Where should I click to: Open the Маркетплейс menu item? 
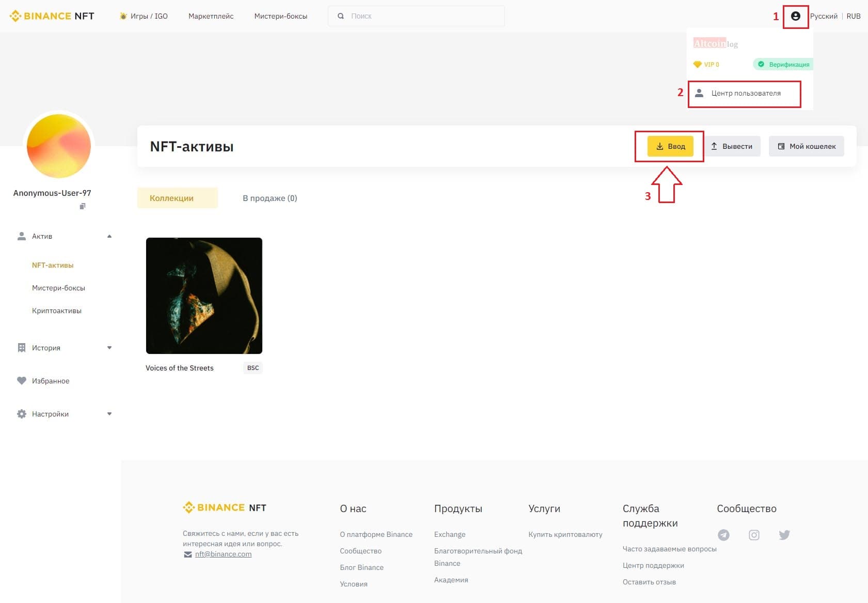[x=211, y=16]
